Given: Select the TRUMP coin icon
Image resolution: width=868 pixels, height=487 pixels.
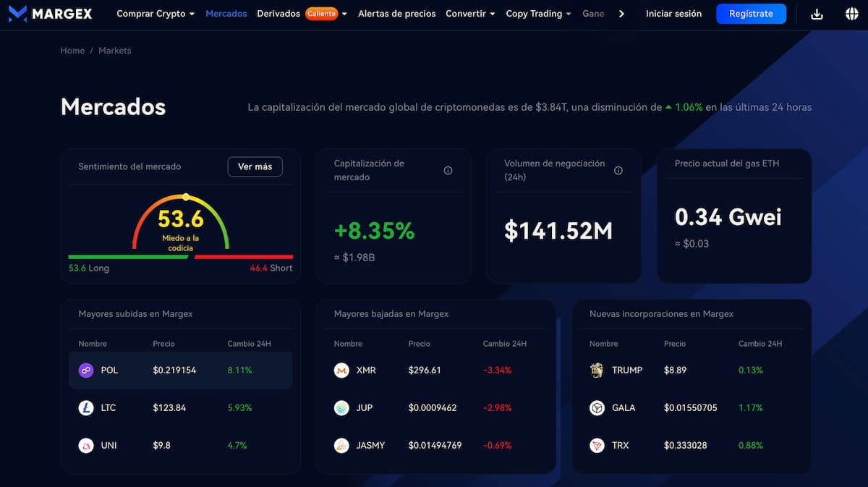Looking at the screenshot, I should 597,370.
